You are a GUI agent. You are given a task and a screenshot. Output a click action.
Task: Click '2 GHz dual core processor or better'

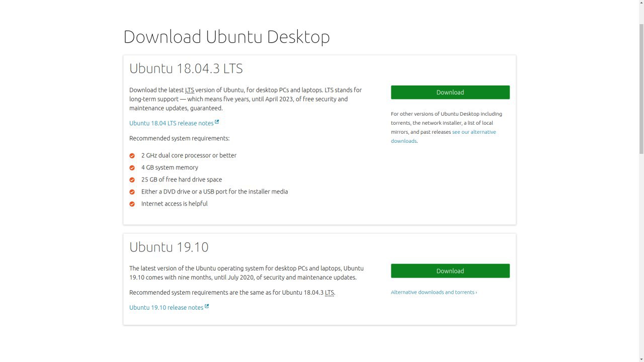pyautogui.click(x=189, y=155)
